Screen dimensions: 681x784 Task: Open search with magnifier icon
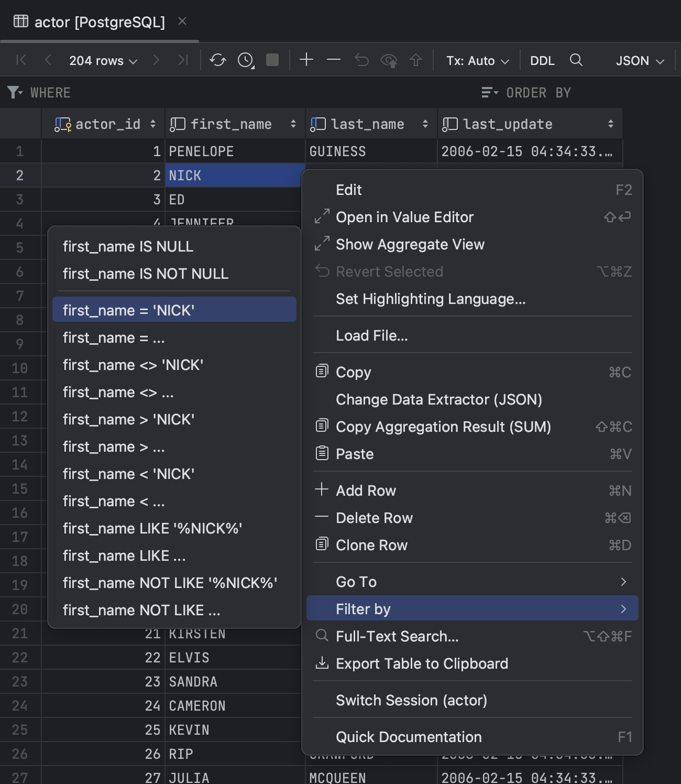coord(576,60)
